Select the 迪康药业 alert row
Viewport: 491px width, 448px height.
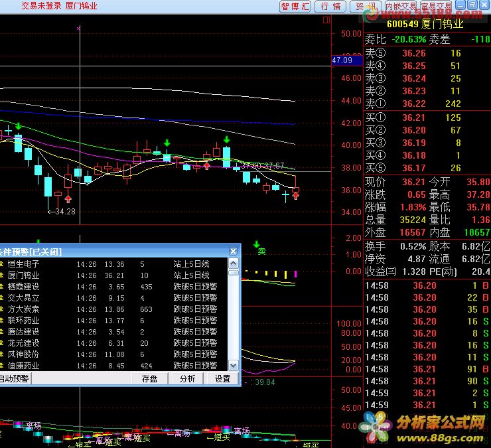coord(114,365)
